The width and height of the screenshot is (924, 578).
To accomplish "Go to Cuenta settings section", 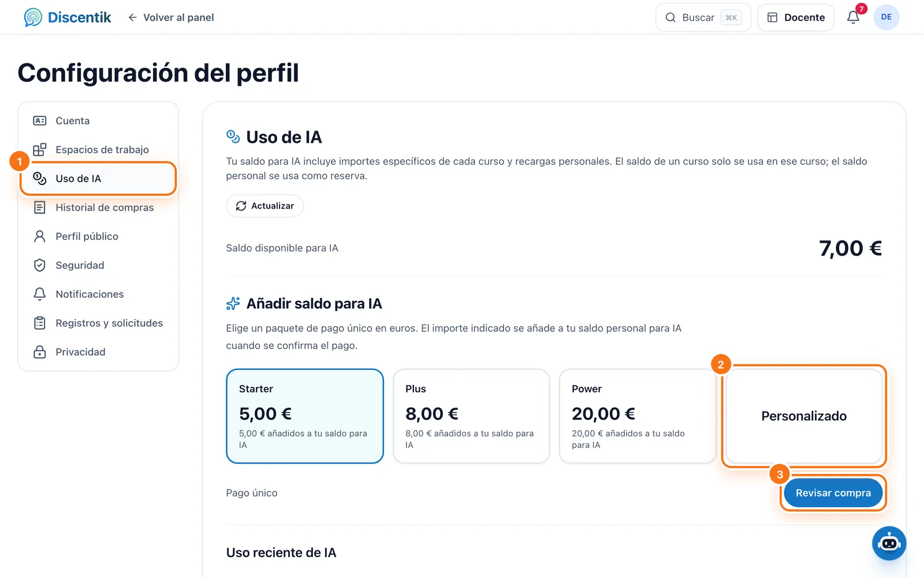I will click(72, 121).
